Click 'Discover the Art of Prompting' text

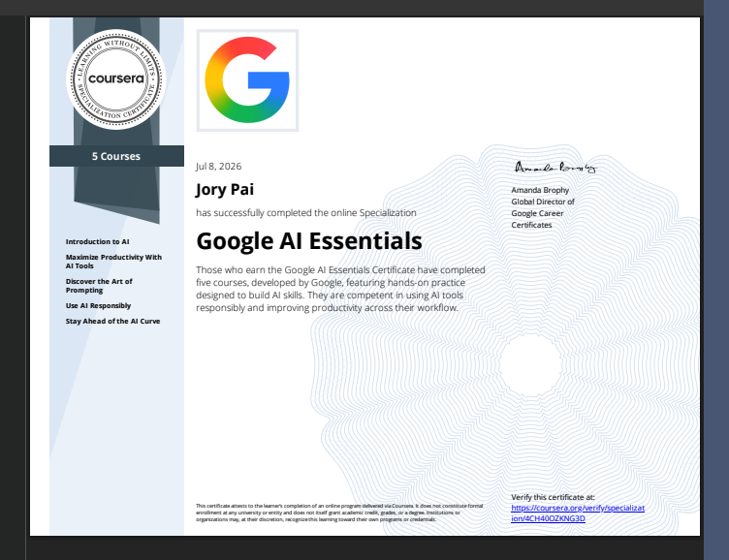[x=99, y=286]
